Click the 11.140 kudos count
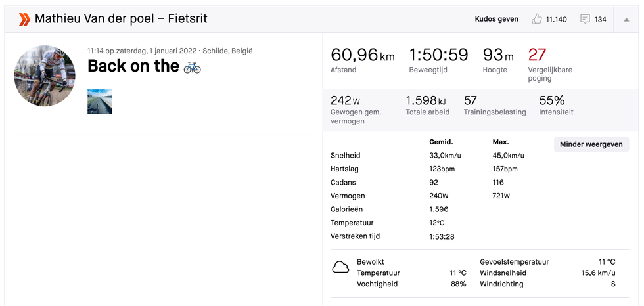The height and width of the screenshot is (306, 644). click(x=556, y=19)
